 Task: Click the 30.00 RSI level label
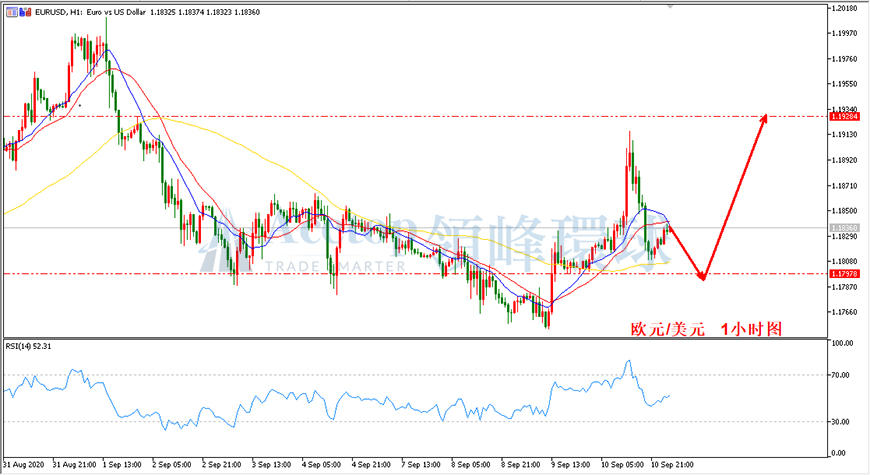coord(840,422)
